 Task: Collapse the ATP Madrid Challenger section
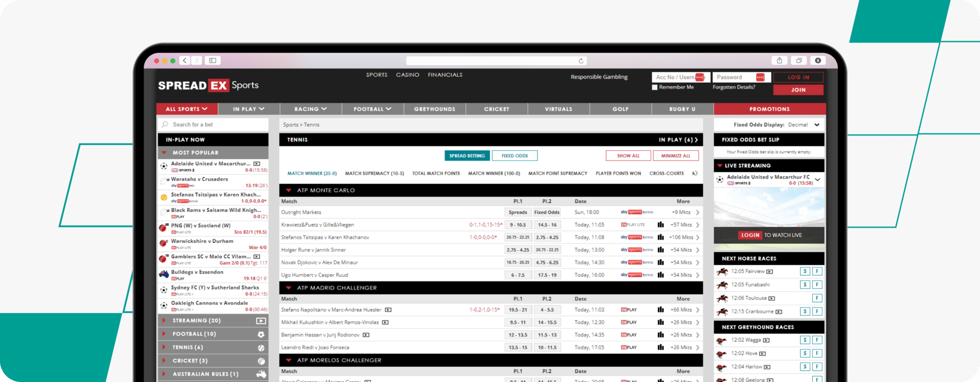(289, 288)
